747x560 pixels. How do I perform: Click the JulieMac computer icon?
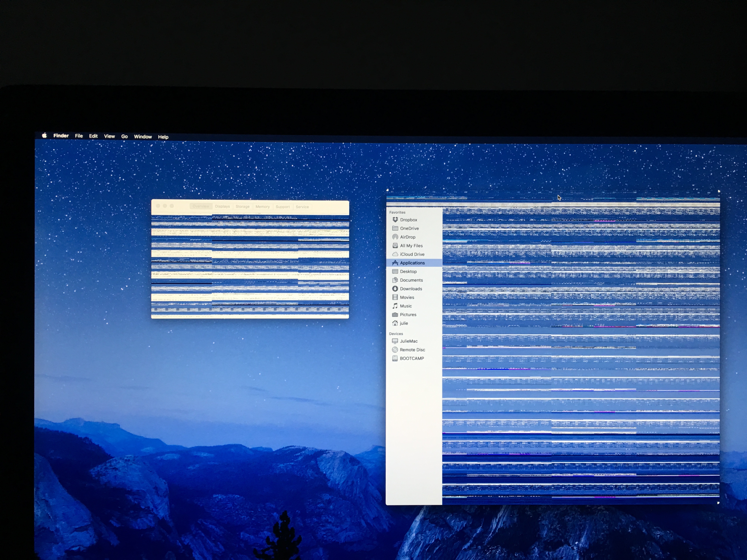pos(395,341)
